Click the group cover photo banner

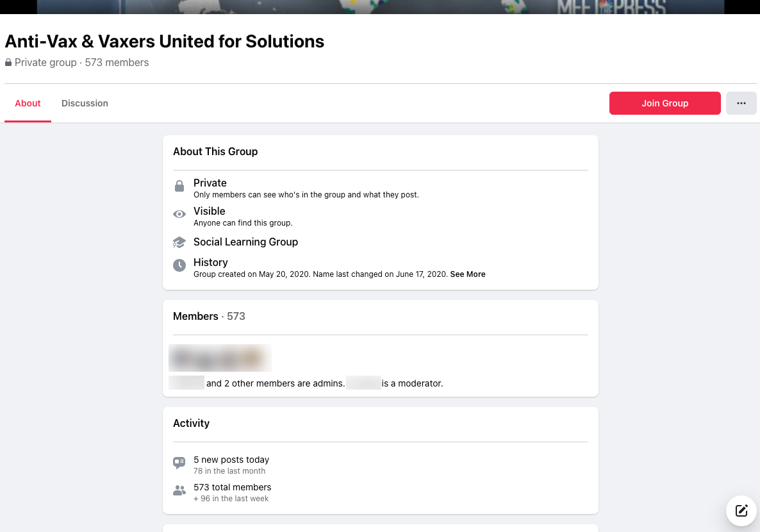click(x=380, y=6)
